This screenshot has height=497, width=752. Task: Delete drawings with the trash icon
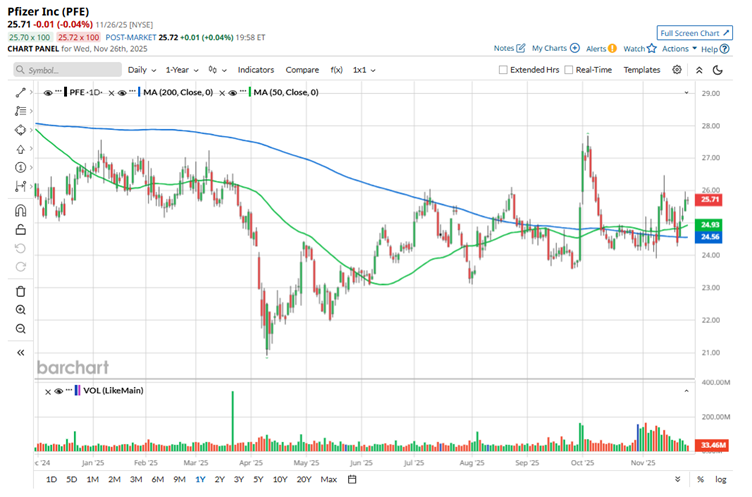pyautogui.click(x=20, y=291)
